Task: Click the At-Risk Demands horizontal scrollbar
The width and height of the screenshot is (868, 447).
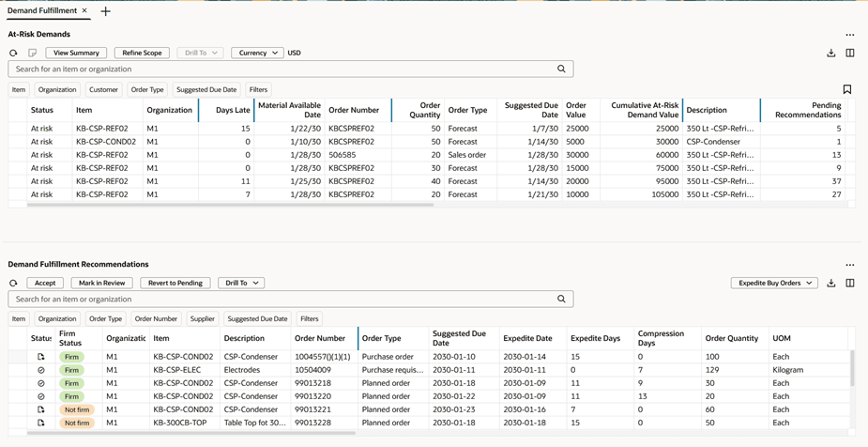Action: click(230, 205)
